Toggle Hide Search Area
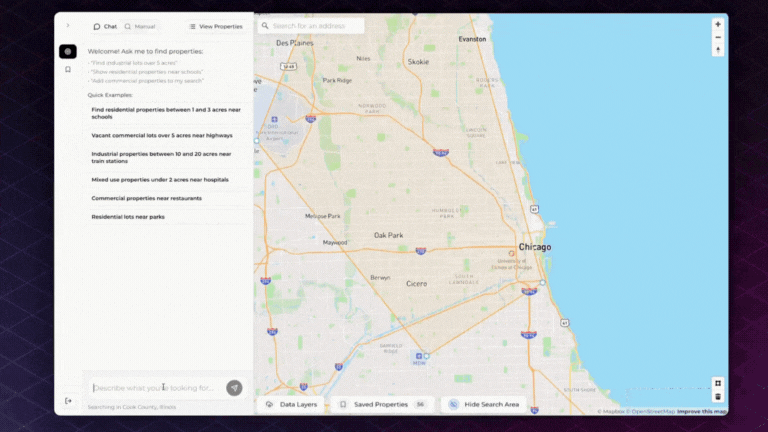 [x=484, y=405]
